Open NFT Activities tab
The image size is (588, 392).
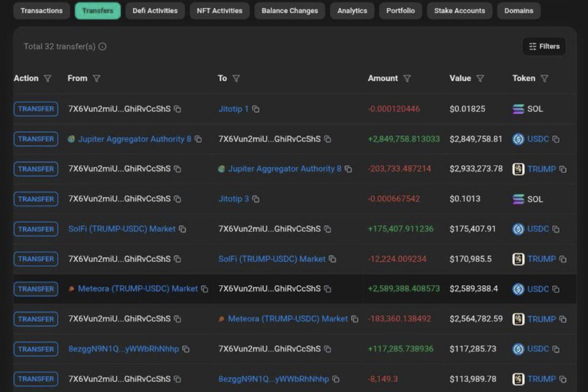coord(219,11)
